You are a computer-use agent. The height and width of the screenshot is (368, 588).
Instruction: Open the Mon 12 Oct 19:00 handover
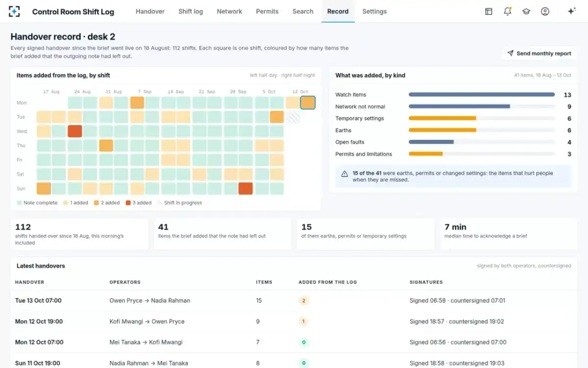(x=294, y=321)
